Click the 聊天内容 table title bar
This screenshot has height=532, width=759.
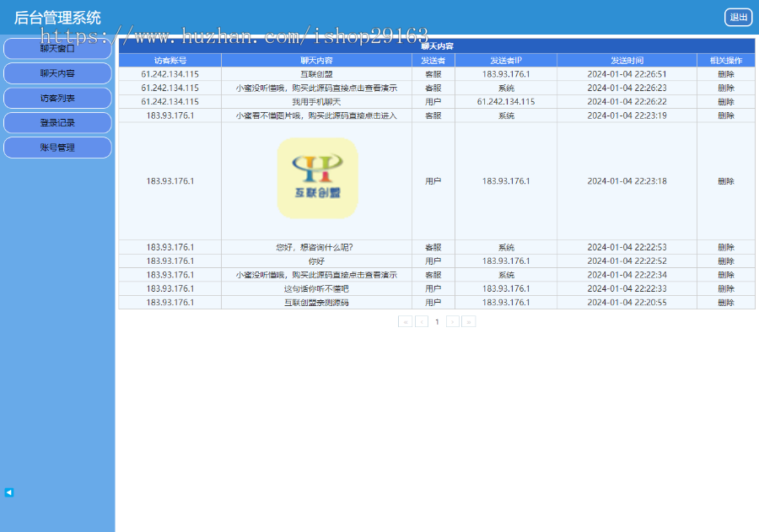(x=437, y=46)
